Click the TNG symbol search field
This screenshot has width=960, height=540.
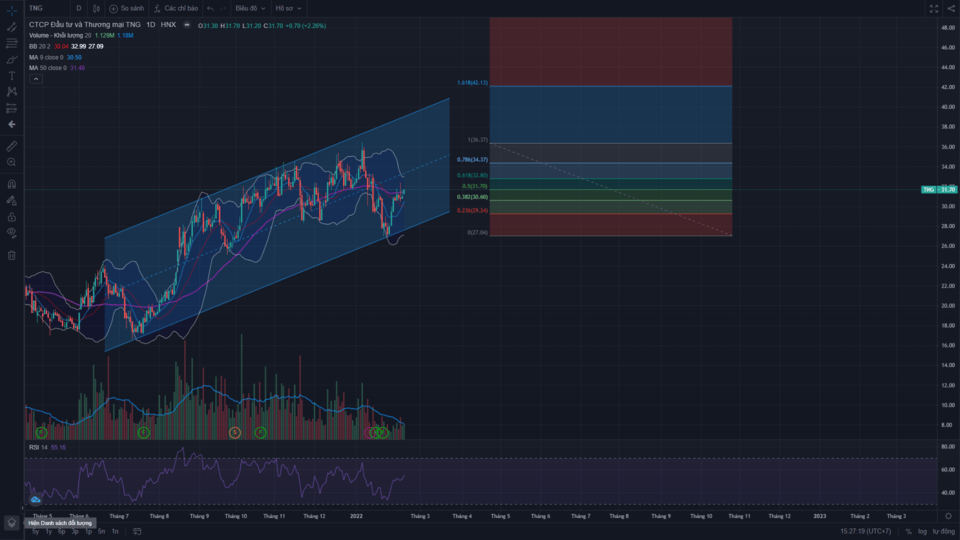click(45, 8)
